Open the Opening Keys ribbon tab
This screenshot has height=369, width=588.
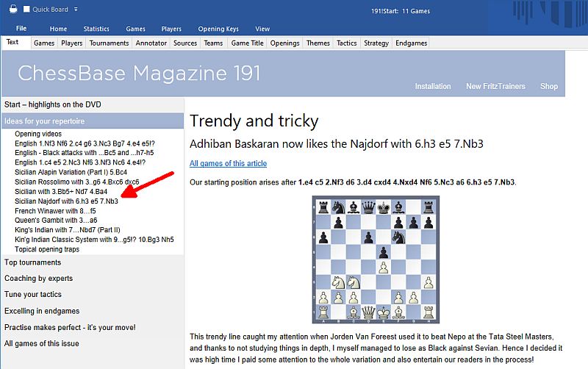(x=218, y=29)
